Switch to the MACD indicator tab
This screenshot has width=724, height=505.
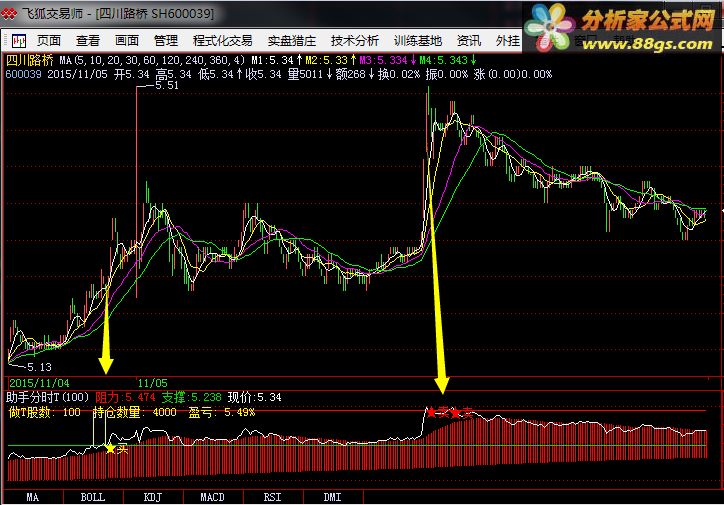(x=212, y=497)
